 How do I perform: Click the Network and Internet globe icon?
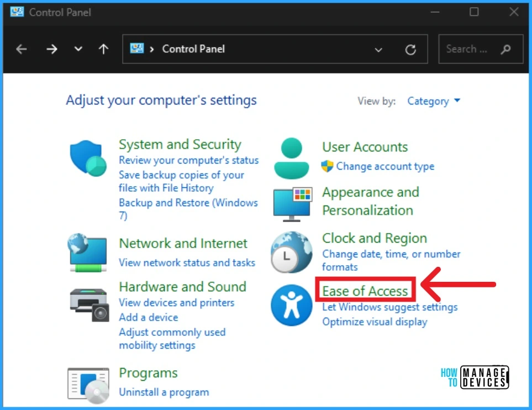[x=87, y=253]
